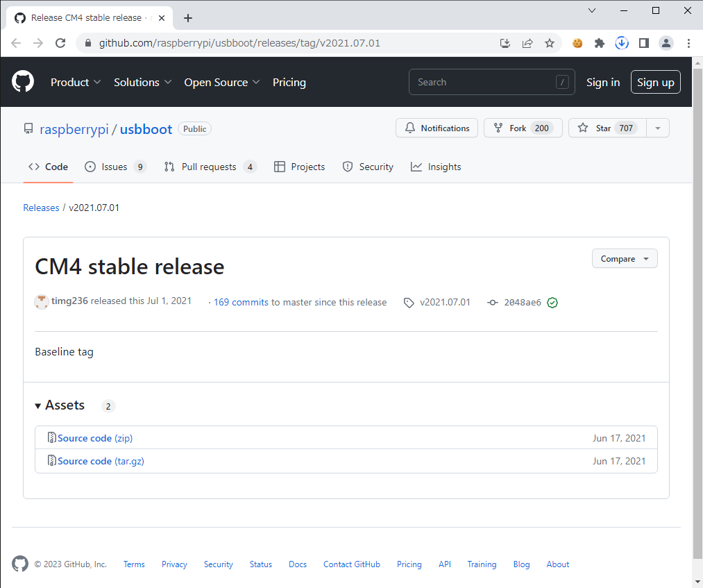
Task: Click the Sign up button
Action: [656, 82]
